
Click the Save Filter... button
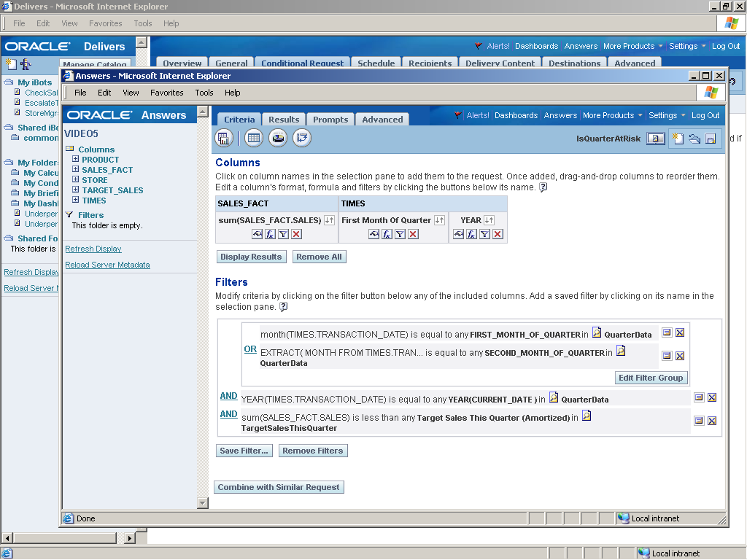(x=244, y=451)
